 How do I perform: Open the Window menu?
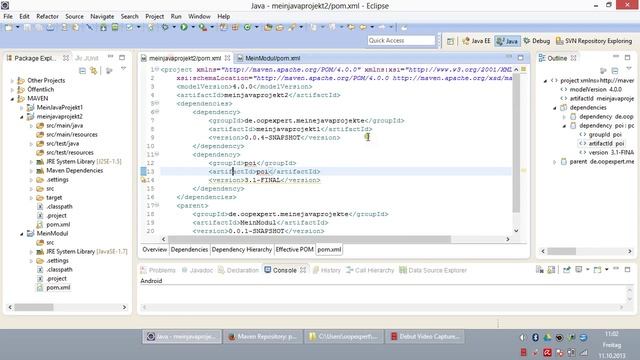pyautogui.click(x=199, y=16)
